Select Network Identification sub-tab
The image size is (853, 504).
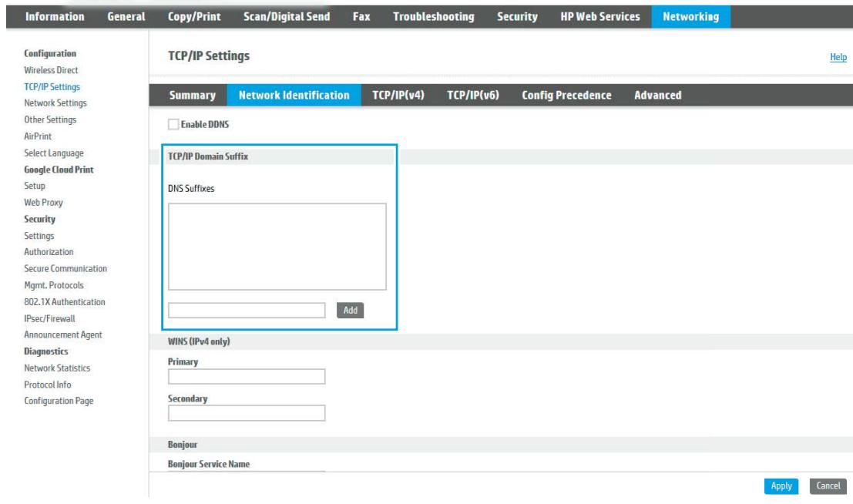pos(294,96)
